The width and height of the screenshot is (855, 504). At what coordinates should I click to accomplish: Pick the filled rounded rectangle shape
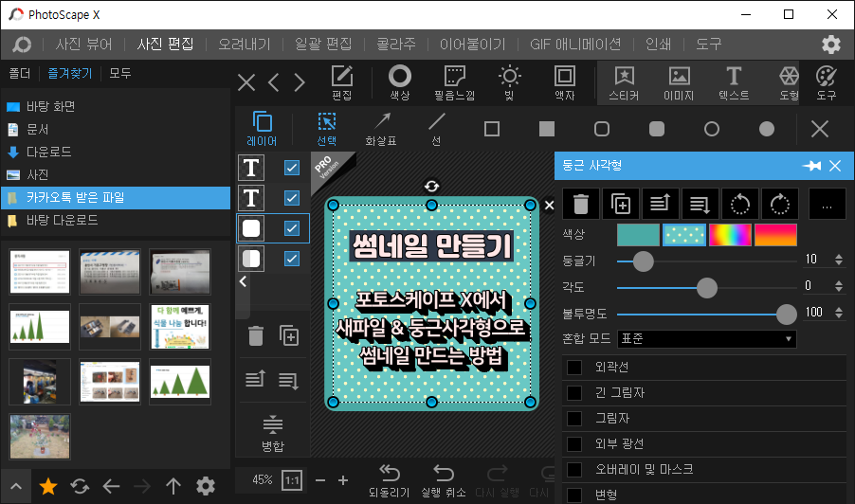point(657,129)
